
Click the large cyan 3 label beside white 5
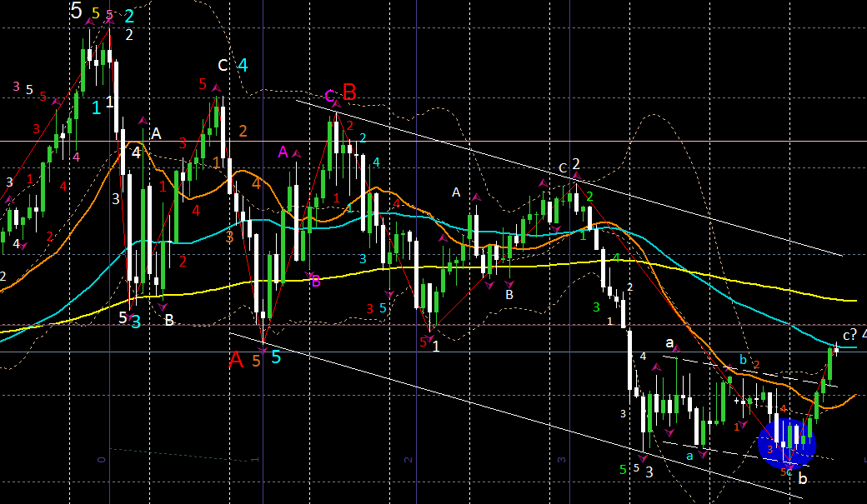[x=136, y=321]
